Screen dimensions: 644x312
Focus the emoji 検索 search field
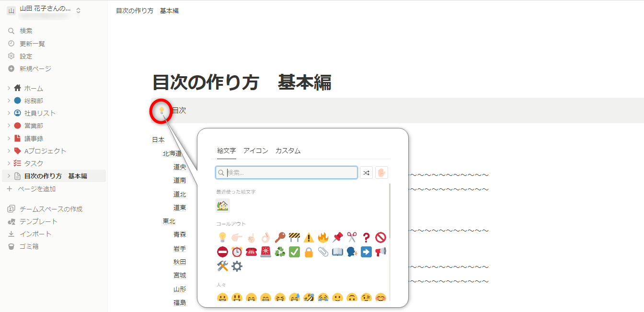[287, 173]
